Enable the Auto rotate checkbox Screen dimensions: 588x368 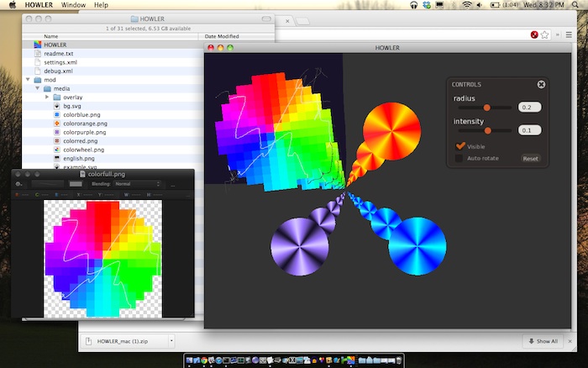coord(459,158)
